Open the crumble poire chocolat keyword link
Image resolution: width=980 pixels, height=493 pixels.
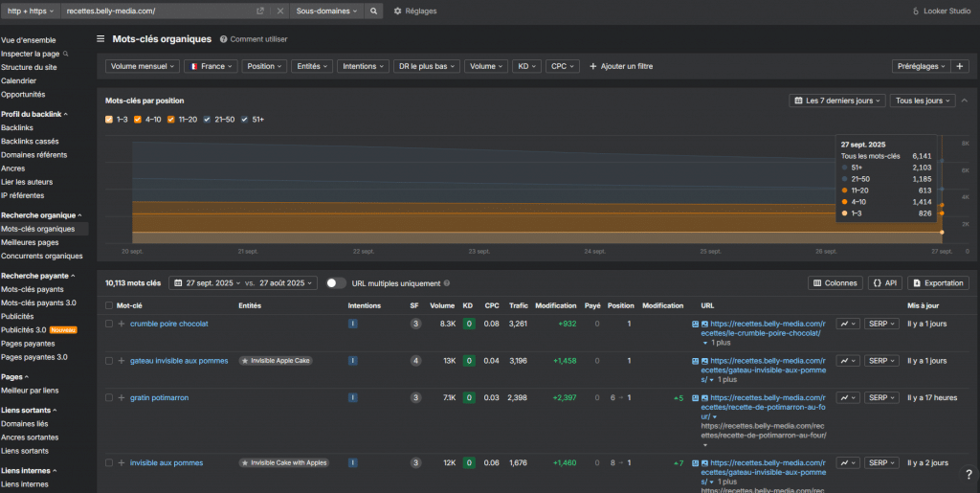click(x=168, y=324)
